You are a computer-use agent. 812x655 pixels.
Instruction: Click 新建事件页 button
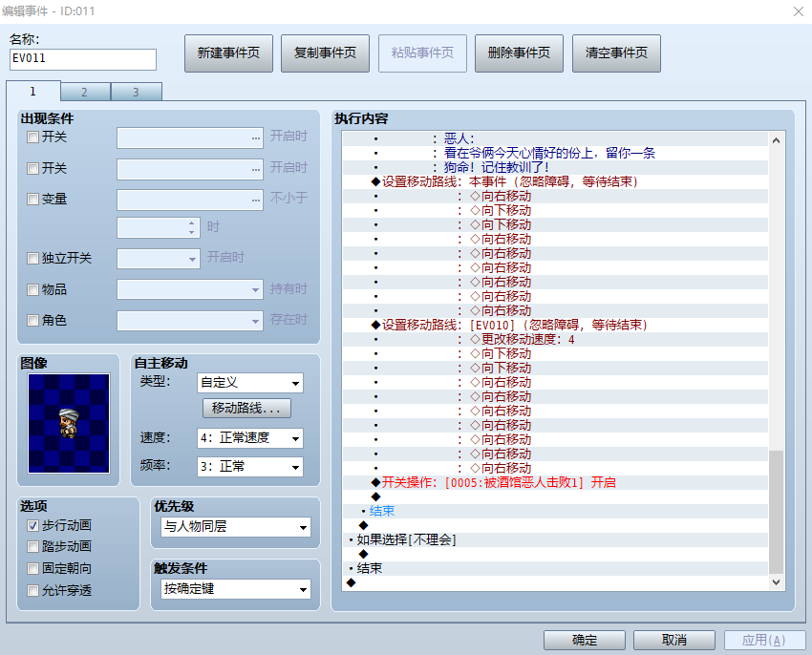(x=228, y=53)
